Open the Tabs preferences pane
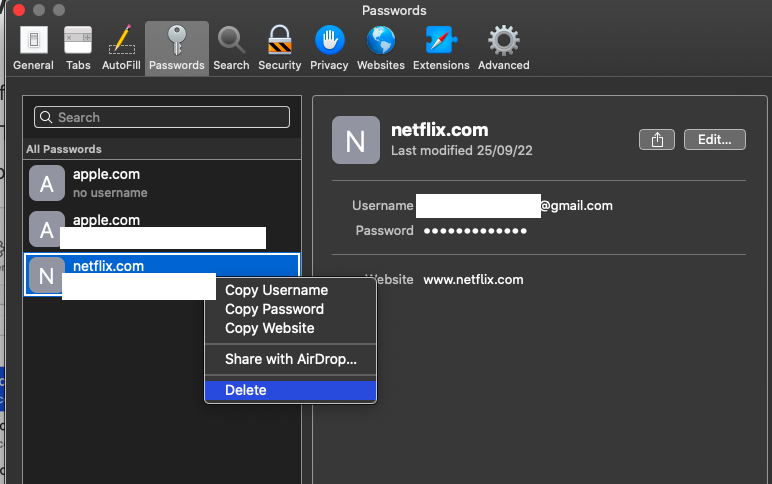772x484 pixels. point(78,48)
